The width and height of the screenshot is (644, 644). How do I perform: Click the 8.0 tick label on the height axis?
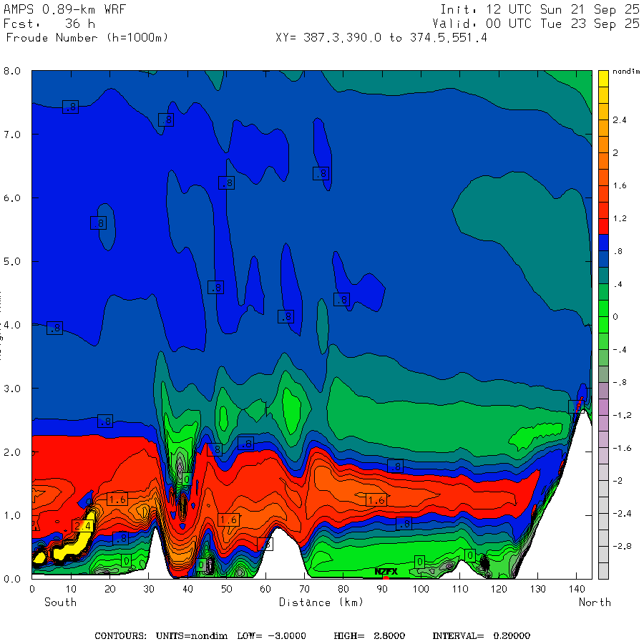point(14,71)
